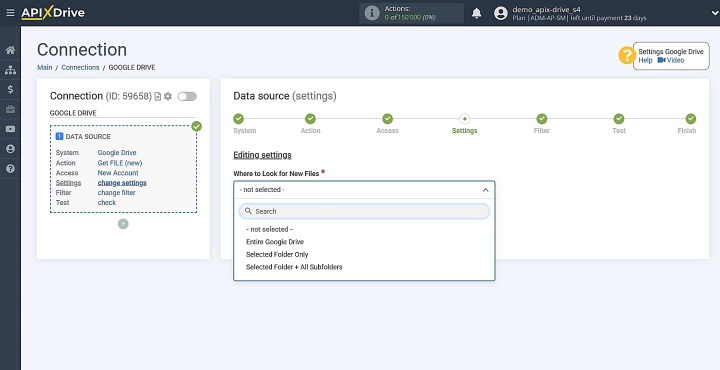This screenshot has height=370, width=720.
Task: Click the Action step checkmark
Action: 310,119
